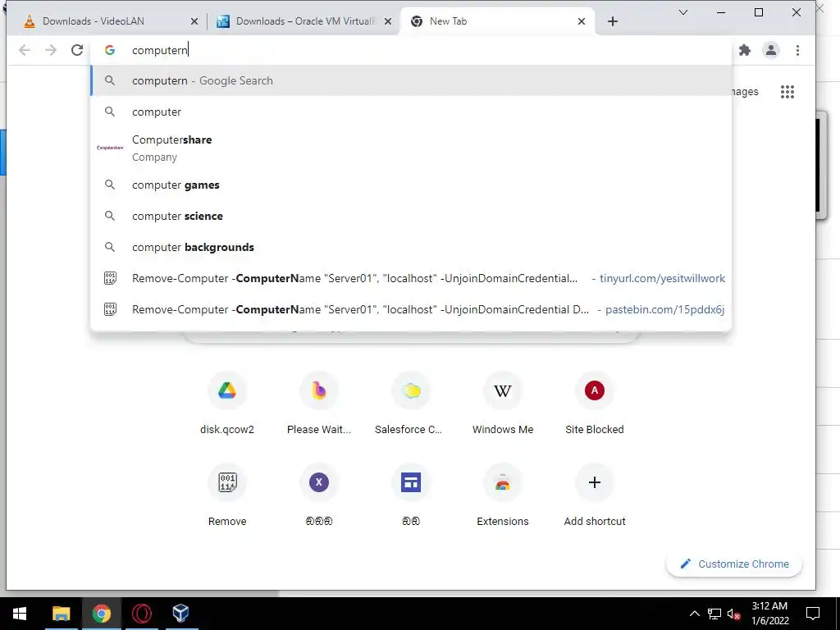Open the notification center icon
This screenshot has height=630, width=840.
813,614
